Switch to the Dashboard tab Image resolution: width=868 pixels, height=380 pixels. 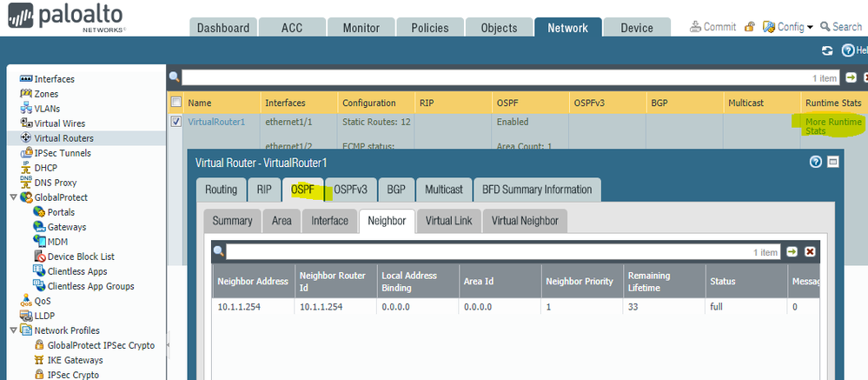pos(223,28)
